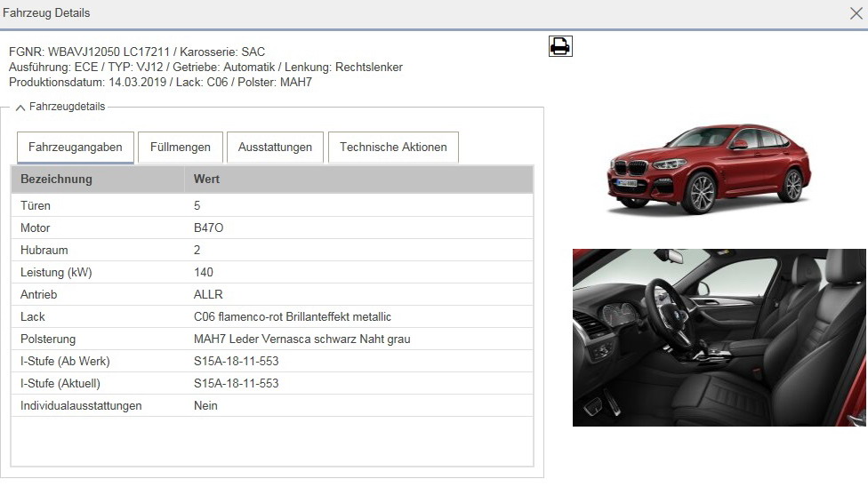
Task: Switch to the Fahrzeugangaben tab
Action: pos(76,148)
